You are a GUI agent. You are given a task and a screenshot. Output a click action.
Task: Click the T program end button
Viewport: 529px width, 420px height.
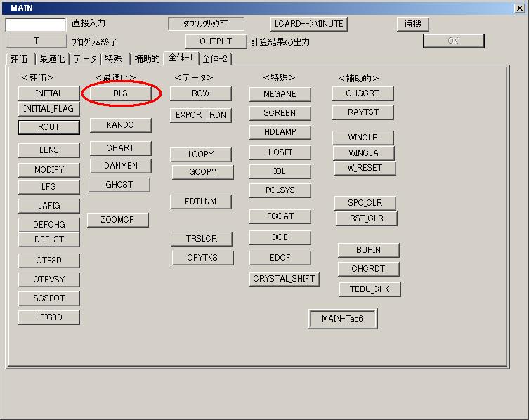[36, 41]
